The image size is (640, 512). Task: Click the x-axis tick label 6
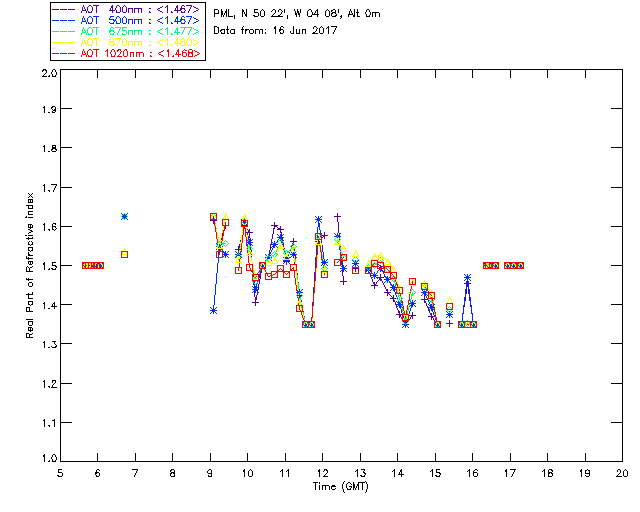pos(98,473)
